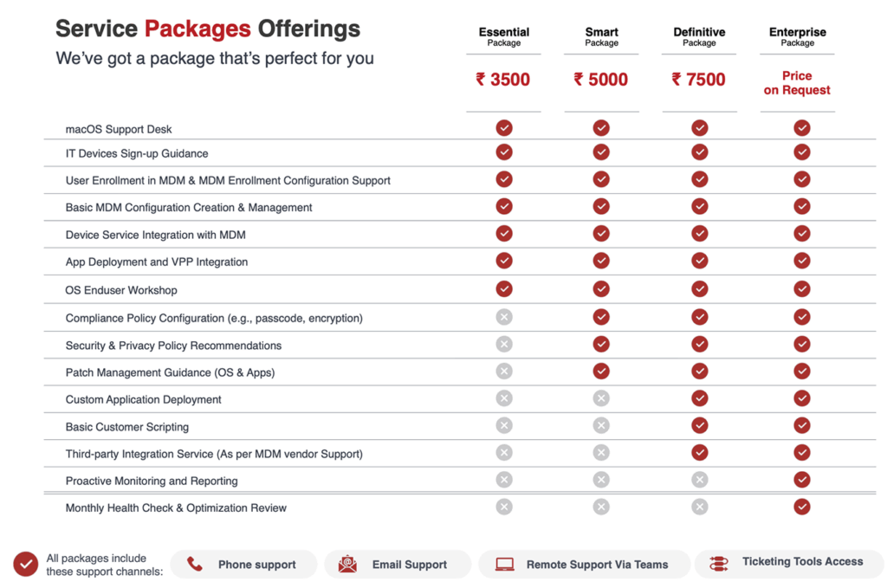Viewport: 887px width, 588px height.
Task: Click the laptop icon for Remote Support
Action: [x=504, y=565]
